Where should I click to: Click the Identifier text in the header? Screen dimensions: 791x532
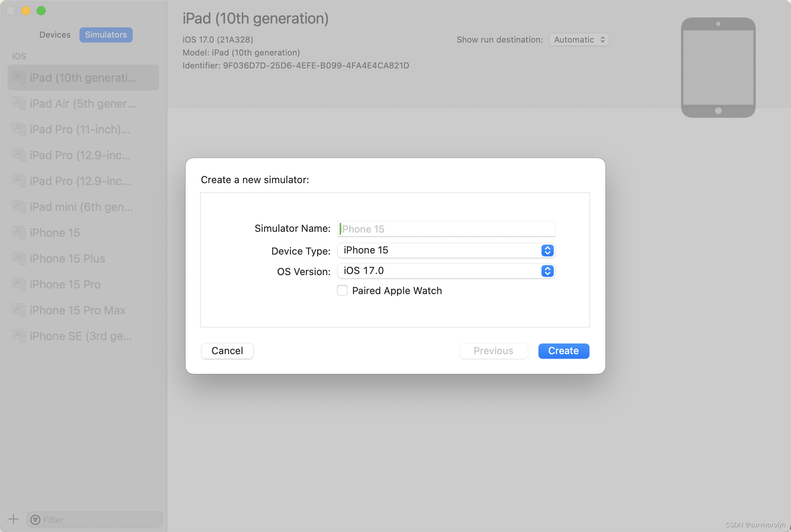[296, 66]
